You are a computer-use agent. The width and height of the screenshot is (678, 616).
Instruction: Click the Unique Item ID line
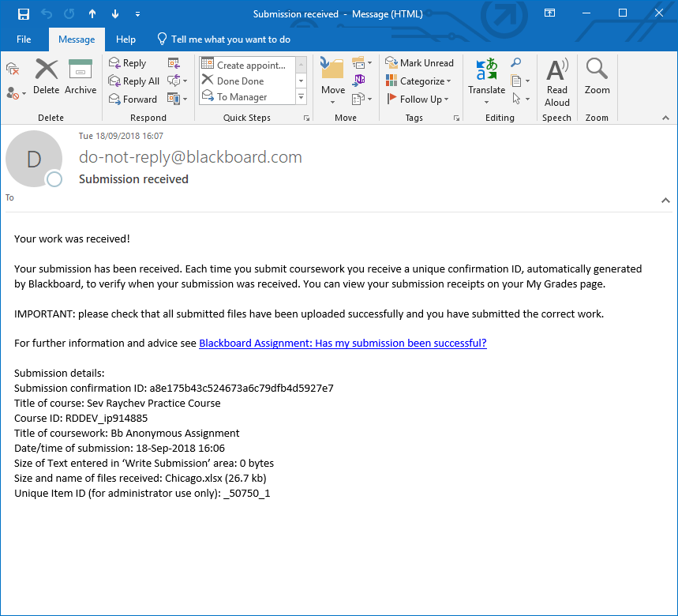[x=142, y=493]
